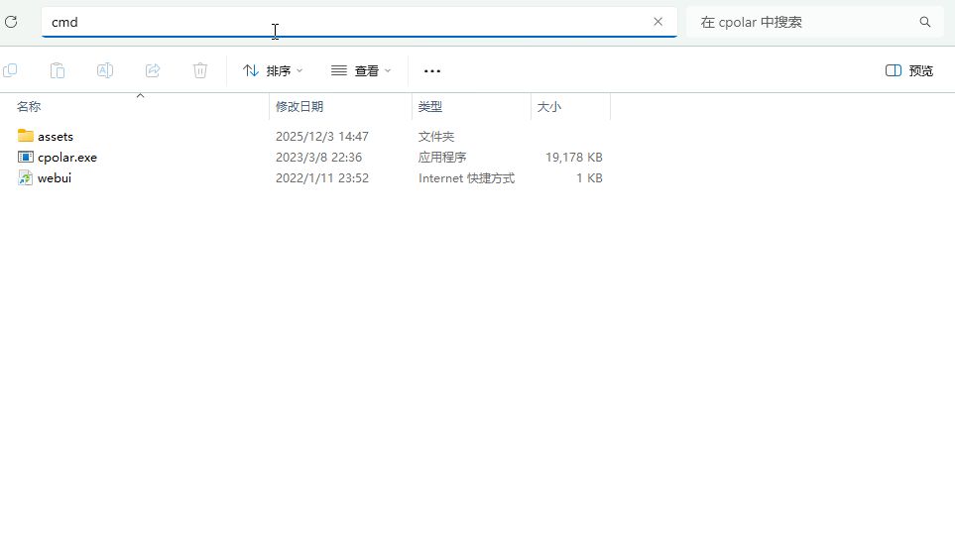
Task: Click the rename icon in toolbar
Action: tap(105, 70)
